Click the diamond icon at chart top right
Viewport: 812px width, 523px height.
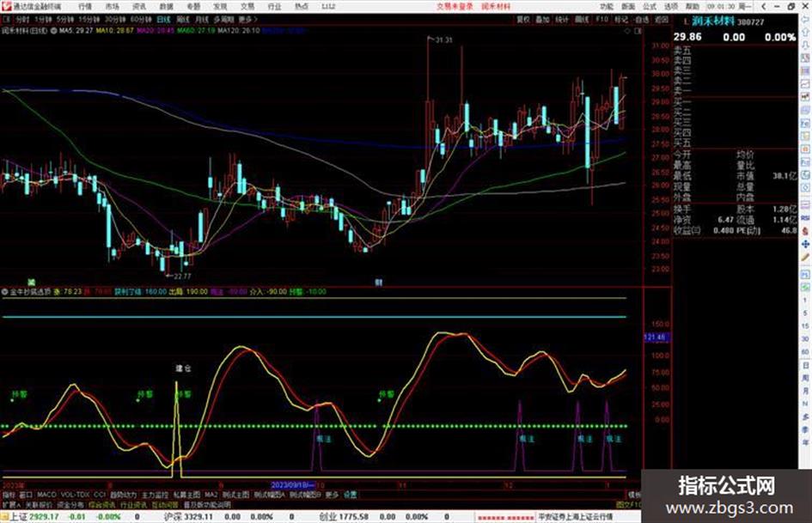tap(628, 31)
